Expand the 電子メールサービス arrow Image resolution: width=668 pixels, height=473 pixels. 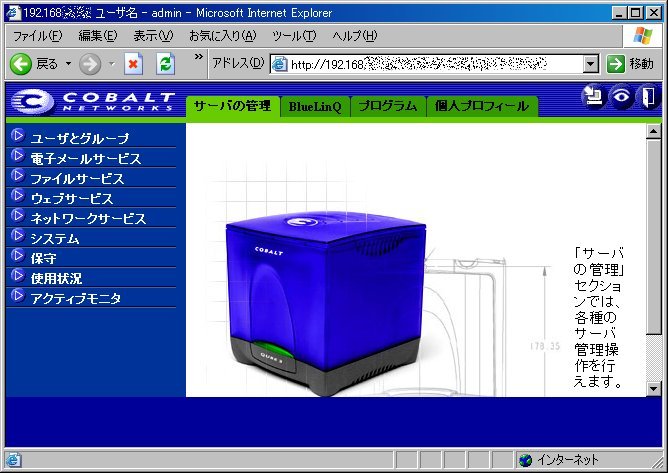17,156
